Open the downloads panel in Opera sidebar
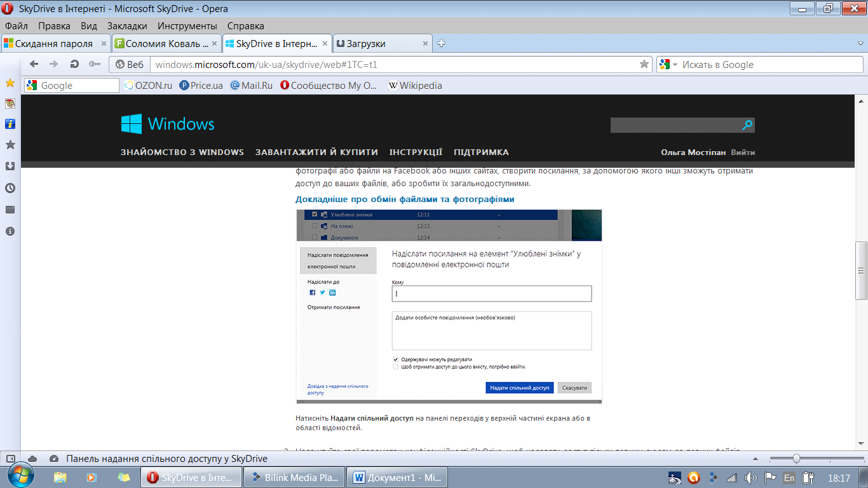 click(10, 166)
